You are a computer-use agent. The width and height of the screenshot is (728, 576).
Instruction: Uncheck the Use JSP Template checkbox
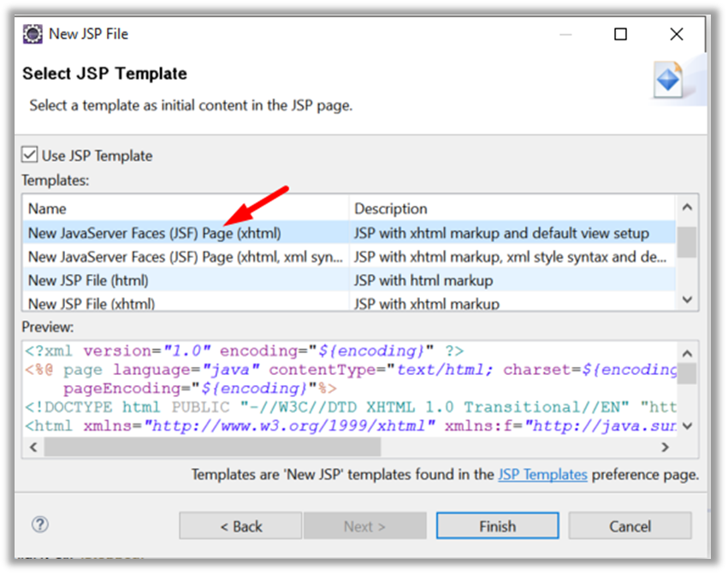pyautogui.click(x=31, y=155)
